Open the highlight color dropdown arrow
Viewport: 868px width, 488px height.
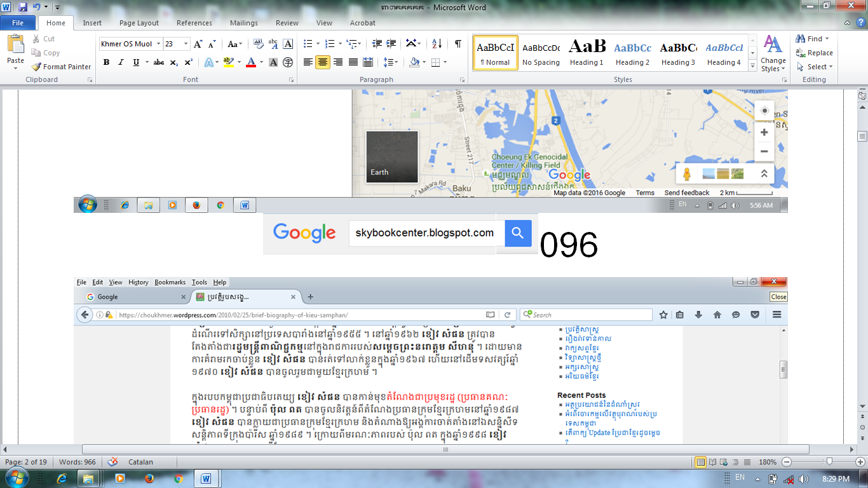pyautogui.click(x=238, y=62)
